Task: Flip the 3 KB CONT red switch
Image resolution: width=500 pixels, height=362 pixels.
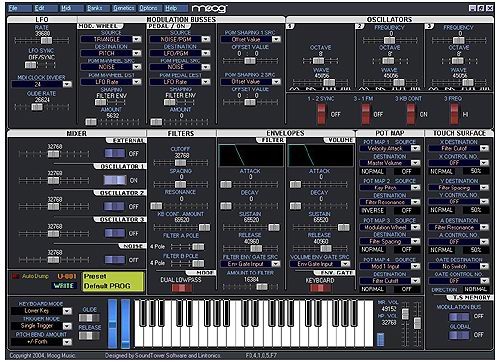Action: (x=411, y=114)
